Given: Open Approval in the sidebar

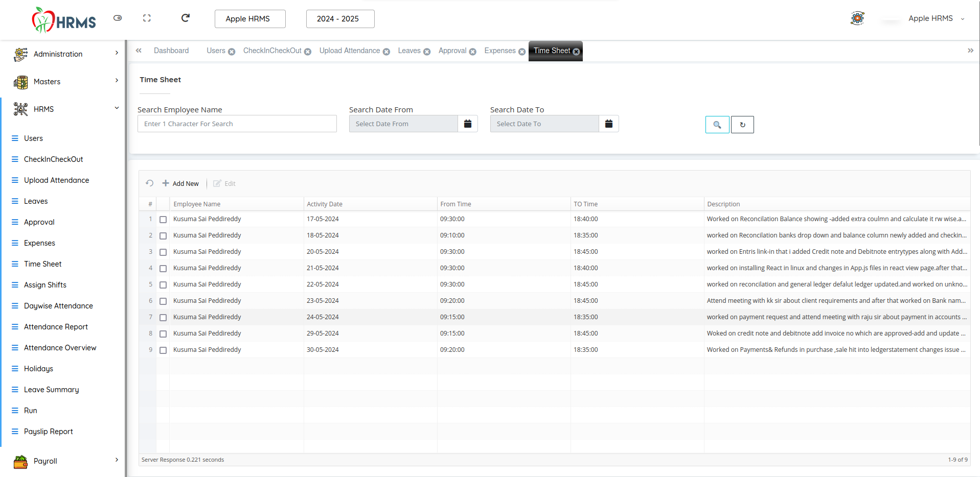Looking at the screenshot, I should (39, 222).
